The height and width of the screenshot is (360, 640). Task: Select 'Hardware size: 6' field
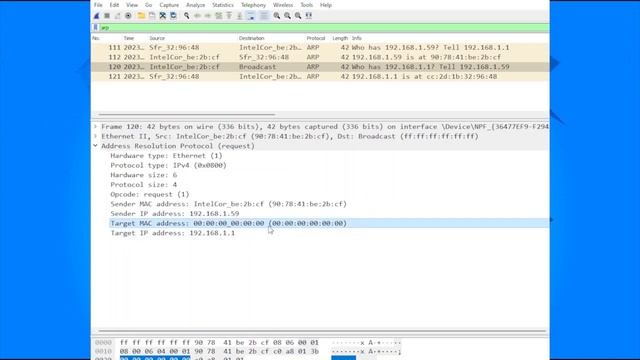point(144,175)
